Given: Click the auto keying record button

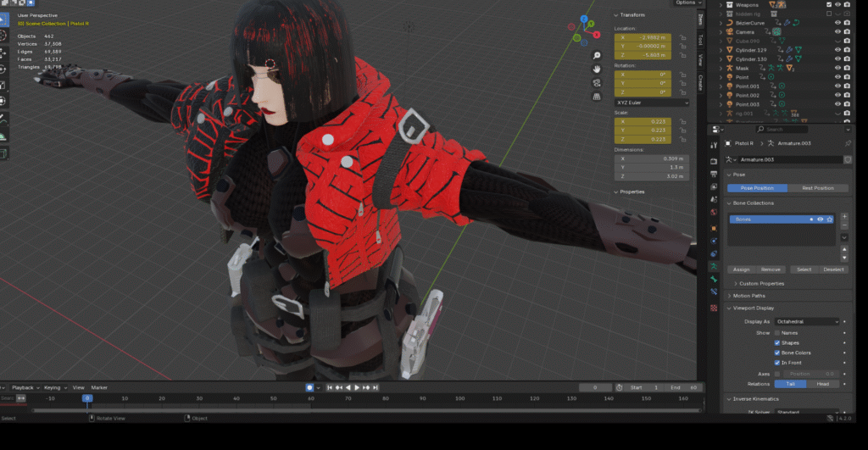Looking at the screenshot, I should [x=310, y=387].
